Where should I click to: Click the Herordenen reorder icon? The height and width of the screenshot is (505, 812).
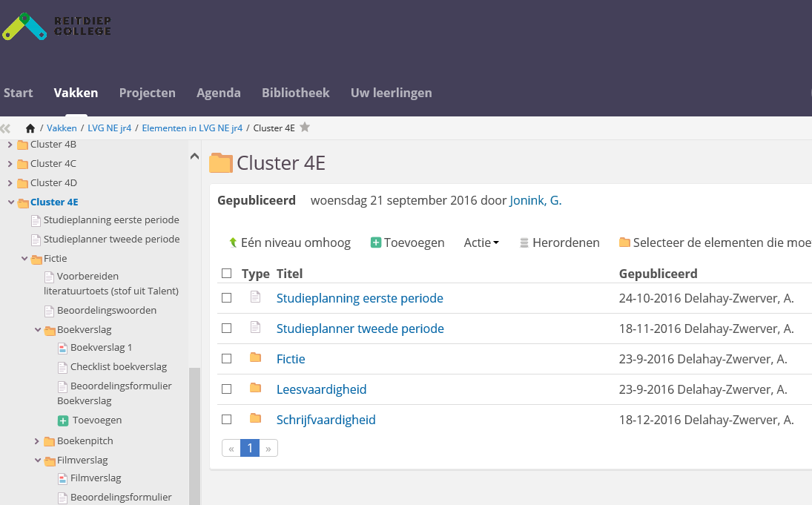[x=524, y=242]
